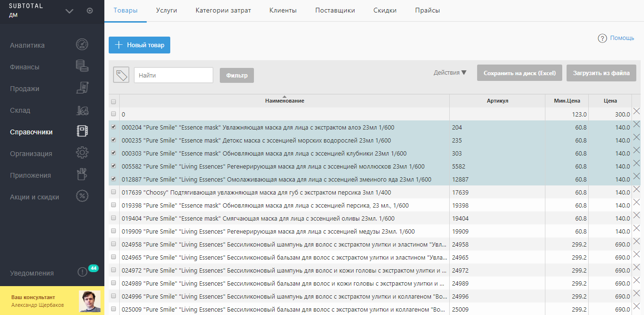Open Аналитика gauge icon in sidebar
This screenshot has width=644, height=315.
[x=82, y=45]
